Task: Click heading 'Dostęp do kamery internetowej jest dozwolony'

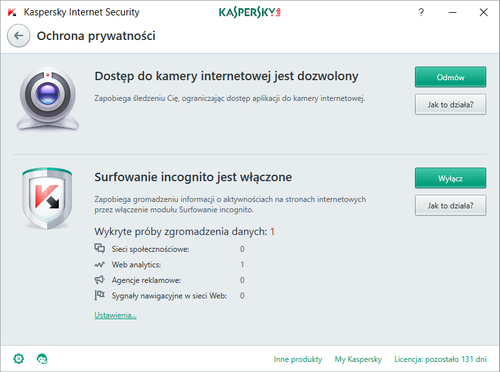Action: 226,76
